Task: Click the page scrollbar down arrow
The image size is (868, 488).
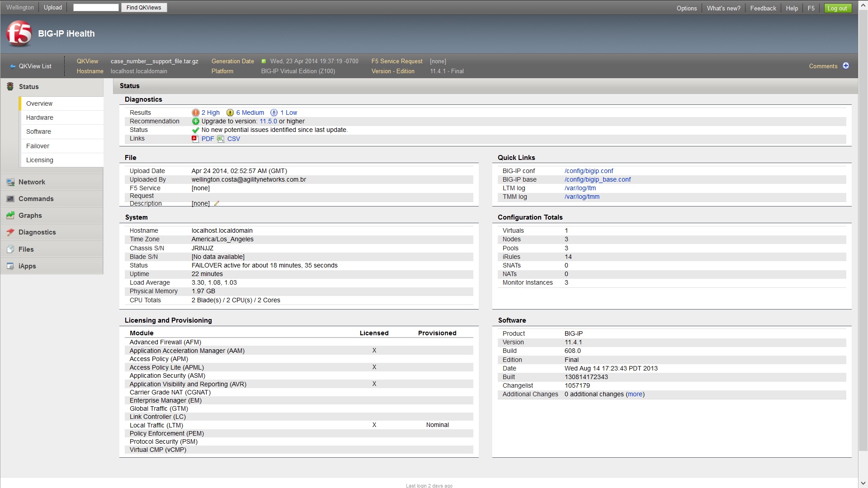Action: 863,483
